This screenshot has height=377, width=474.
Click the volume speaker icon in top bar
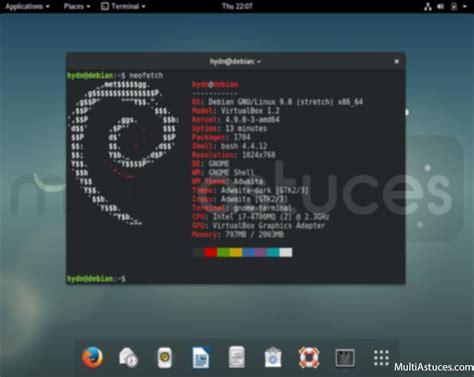tap(441, 6)
